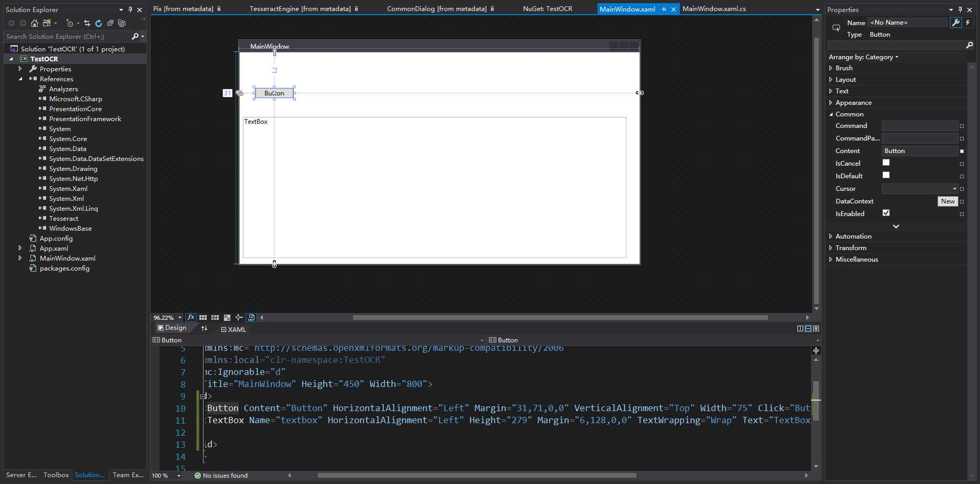Screen dimensions: 980x484
Task: Pin the Properties panel
Action: pos(960,9)
